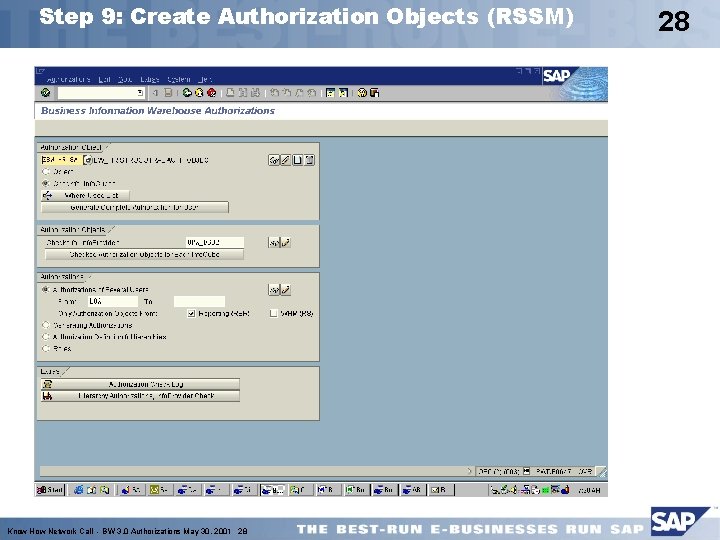Open Internet Explorer from taskbar quick launch

tap(79, 490)
